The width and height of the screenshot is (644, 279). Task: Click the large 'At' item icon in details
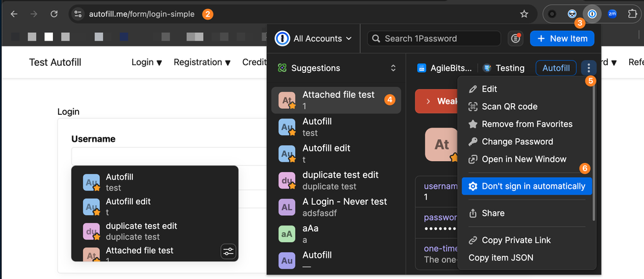pyautogui.click(x=442, y=144)
